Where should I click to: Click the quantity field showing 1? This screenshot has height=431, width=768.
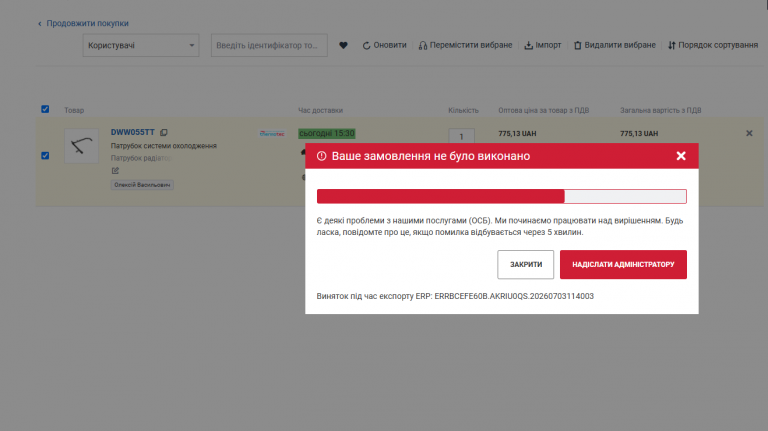point(461,136)
